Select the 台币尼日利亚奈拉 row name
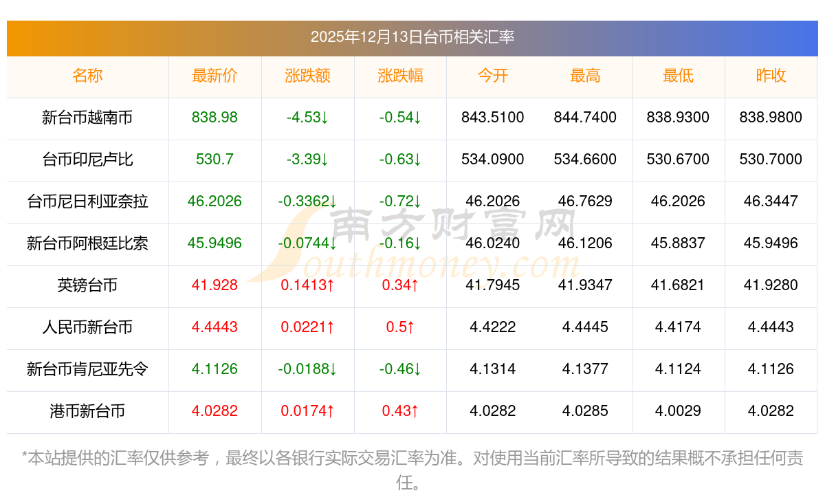 [87, 201]
